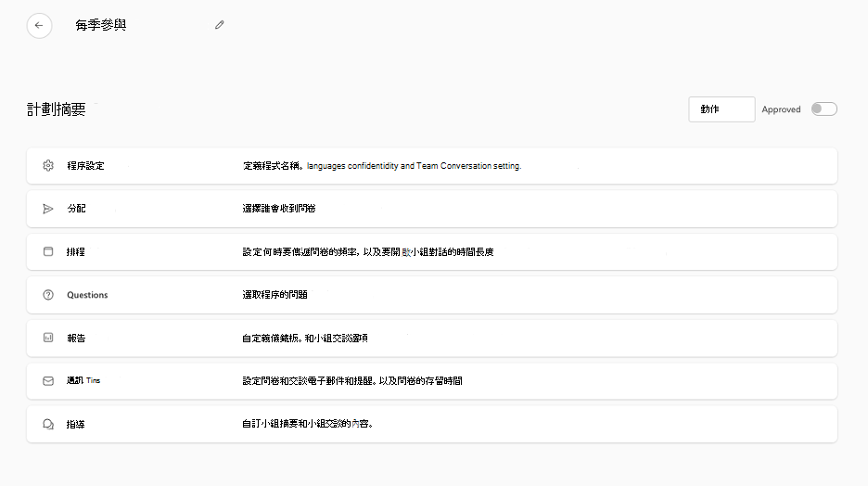Screen dimensions: 868x486
Task: Open the Questions row
Action: click(432, 295)
